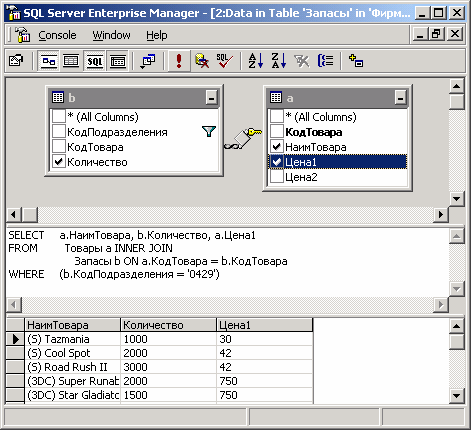Toggle the Grid pane button

point(71,61)
